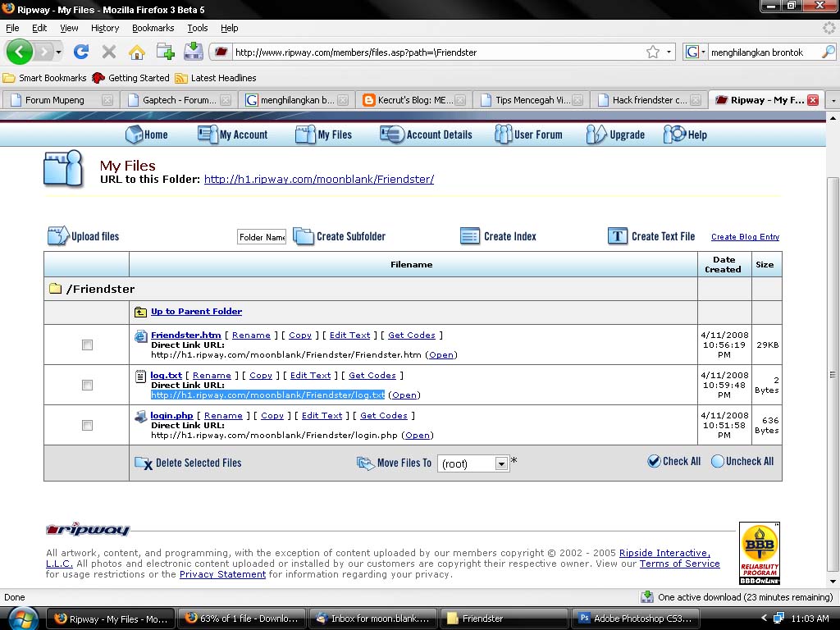Open the Privacy Statement link

tap(222, 574)
